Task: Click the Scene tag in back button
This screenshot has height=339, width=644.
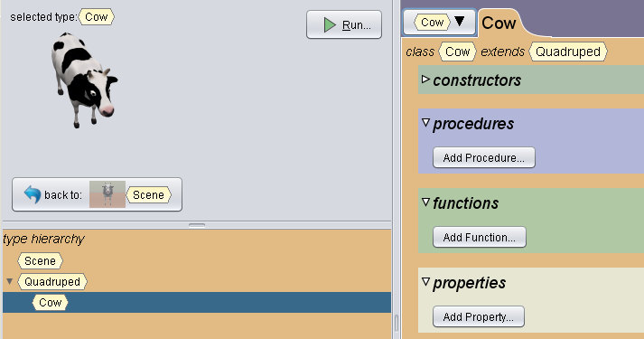Action: [x=148, y=194]
